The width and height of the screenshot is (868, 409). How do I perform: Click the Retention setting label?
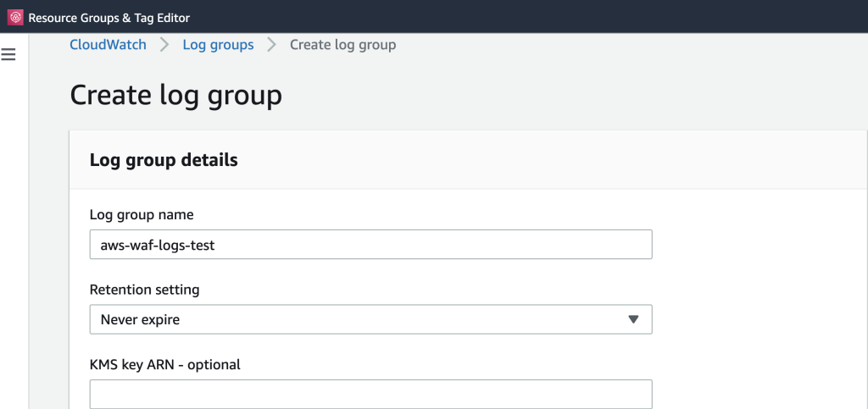click(x=144, y=290)
